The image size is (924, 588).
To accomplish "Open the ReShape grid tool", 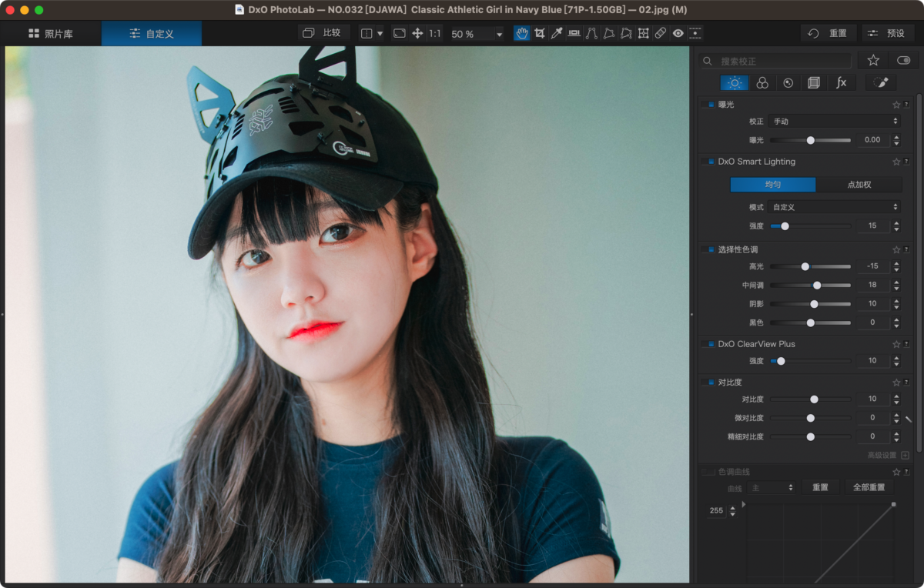I will click(x=643, y=33).
